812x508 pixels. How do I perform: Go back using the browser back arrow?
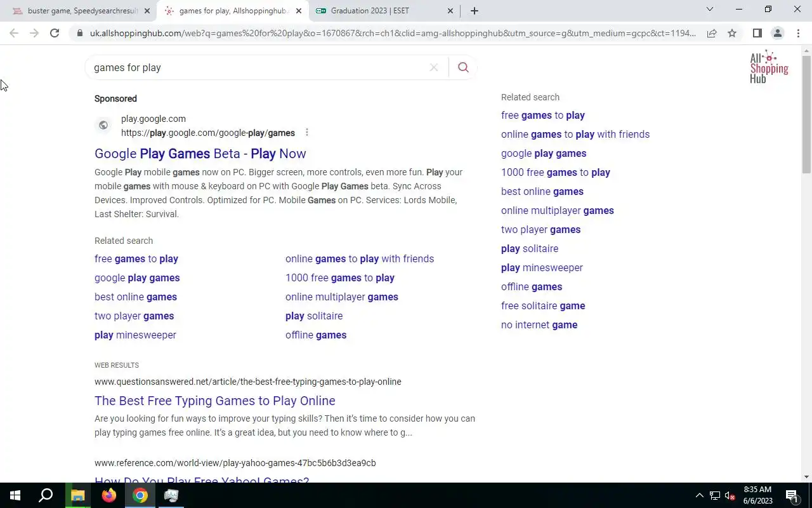coord(14,33)
